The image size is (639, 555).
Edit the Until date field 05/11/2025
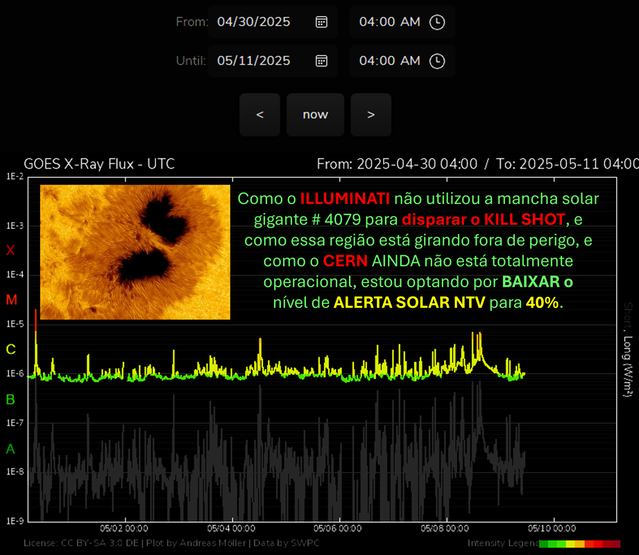click(x=273, y=61)
